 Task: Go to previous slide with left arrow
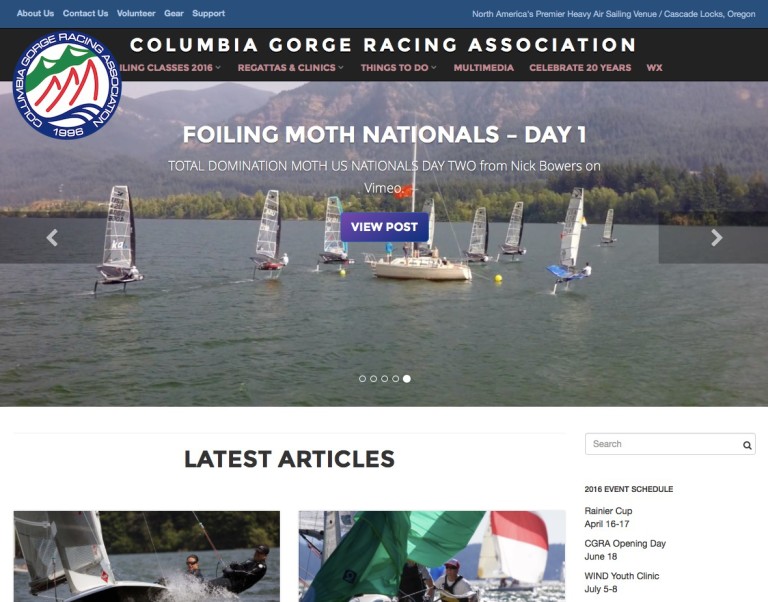(52, 238)
